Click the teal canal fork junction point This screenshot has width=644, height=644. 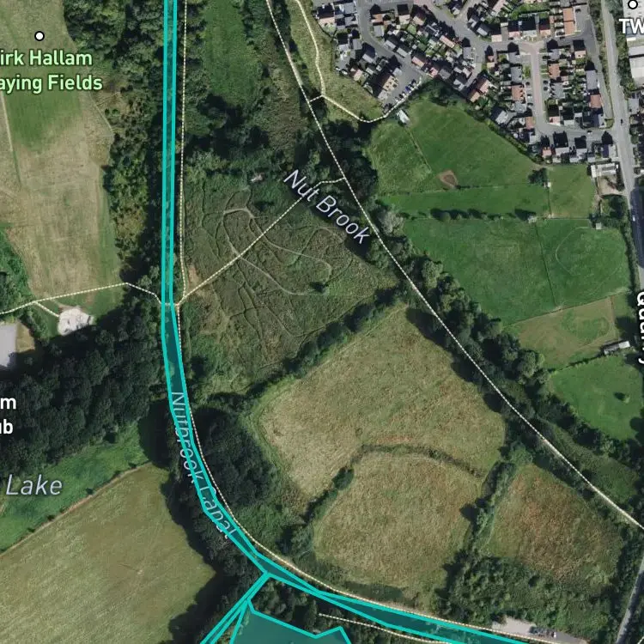tap(266, 573)
